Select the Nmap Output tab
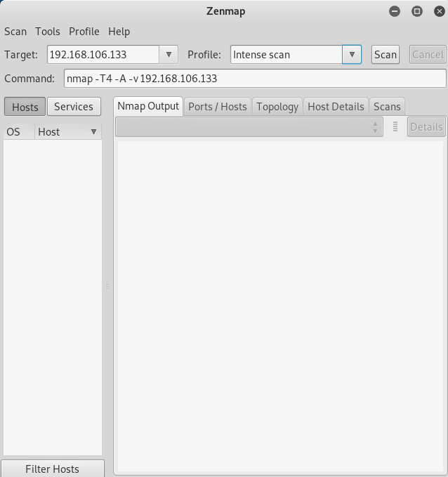This screenshot has height=477, width=448. pos(148,106)
